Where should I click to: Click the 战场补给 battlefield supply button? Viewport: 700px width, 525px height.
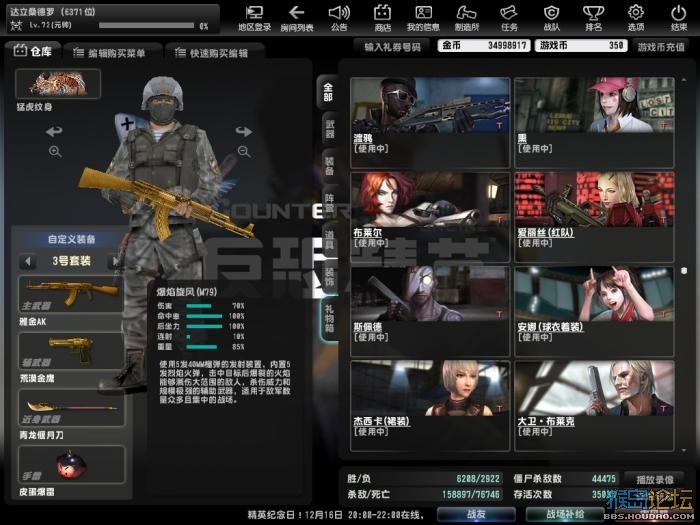564,514
